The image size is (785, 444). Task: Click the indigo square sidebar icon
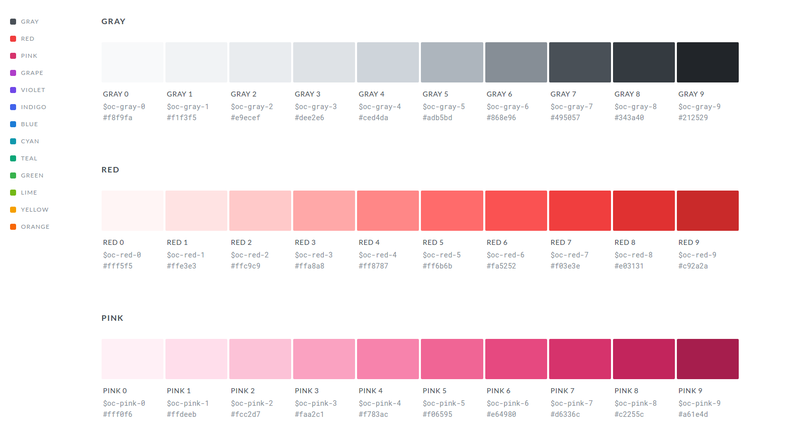pyautogui.click(x=13, y=107)
